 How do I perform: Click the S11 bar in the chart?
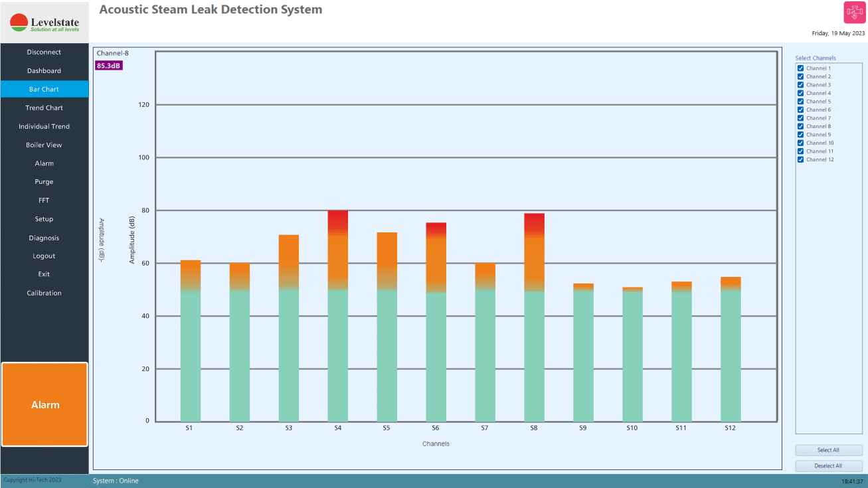(682, 351)
